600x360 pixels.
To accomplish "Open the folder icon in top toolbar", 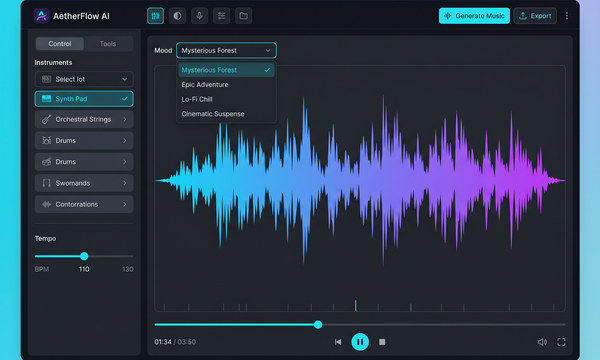I will tap(243, 16).
